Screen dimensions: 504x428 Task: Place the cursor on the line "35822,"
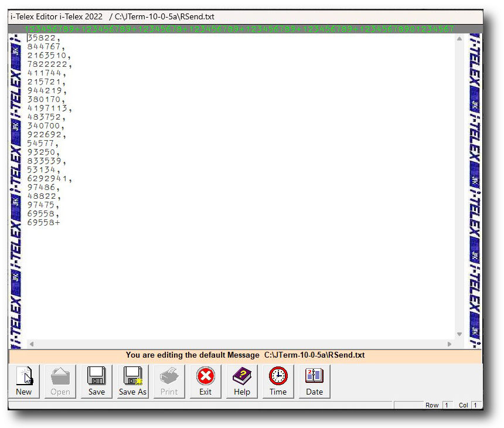tap(44, 38)
